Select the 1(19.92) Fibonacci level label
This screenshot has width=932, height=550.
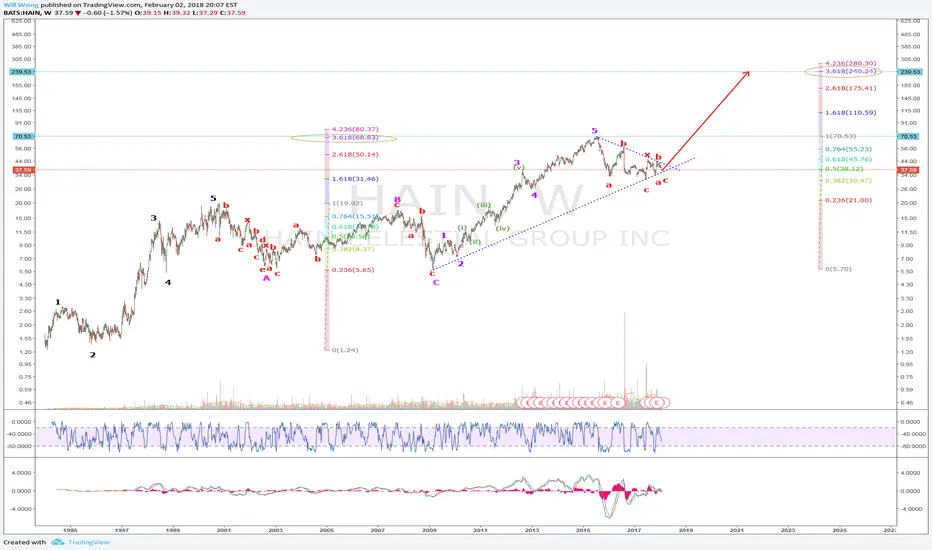click(x=347, y=203)
